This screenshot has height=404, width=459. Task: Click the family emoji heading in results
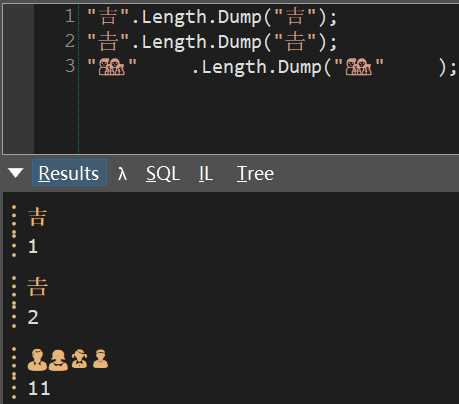(x=68, y=360)
